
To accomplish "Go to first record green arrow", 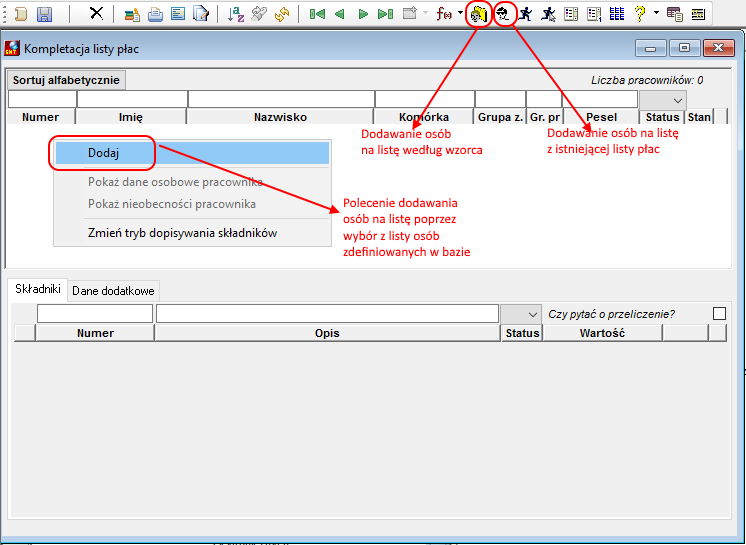I will coord(317,14).
